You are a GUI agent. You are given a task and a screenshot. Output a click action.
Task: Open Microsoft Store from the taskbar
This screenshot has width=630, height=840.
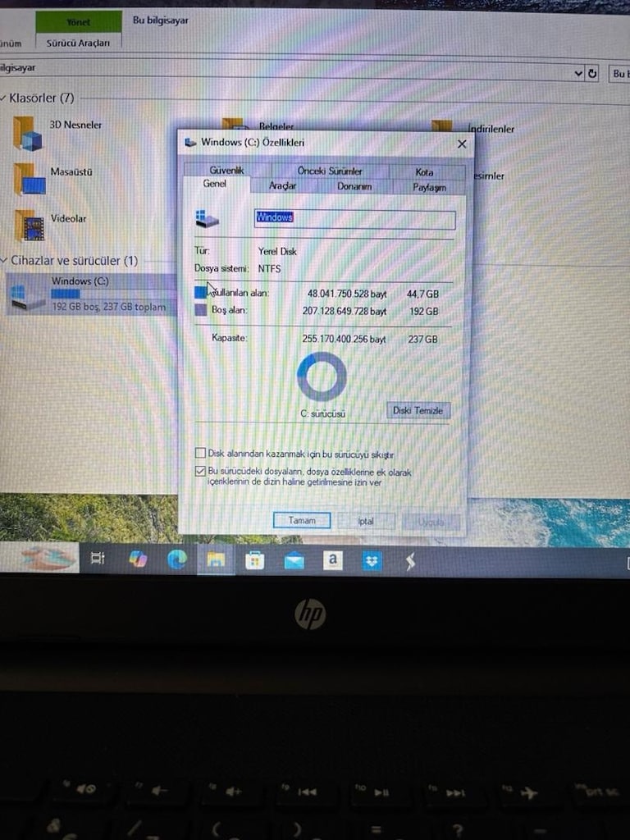point(254,560)
